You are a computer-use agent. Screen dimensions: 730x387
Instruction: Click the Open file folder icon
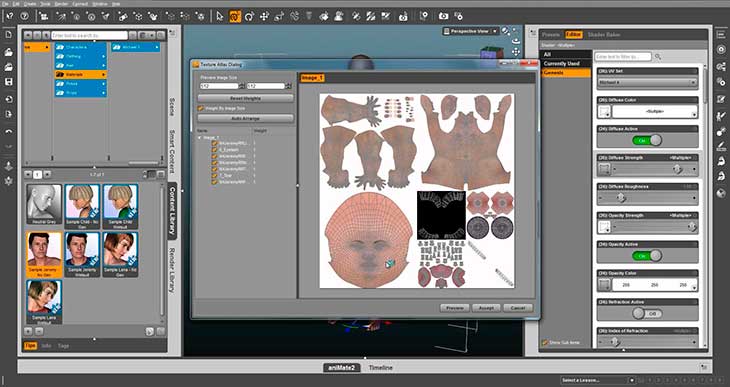pos(8,52)
